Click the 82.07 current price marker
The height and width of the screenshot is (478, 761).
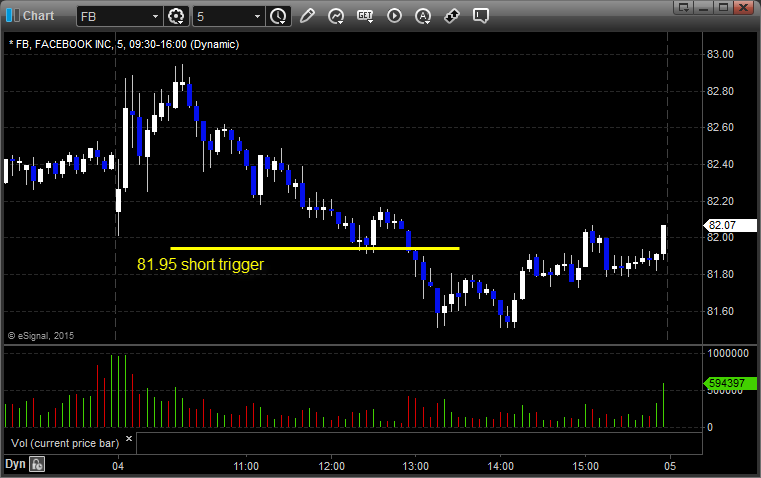pyautogui.click(x=730, y=225)
